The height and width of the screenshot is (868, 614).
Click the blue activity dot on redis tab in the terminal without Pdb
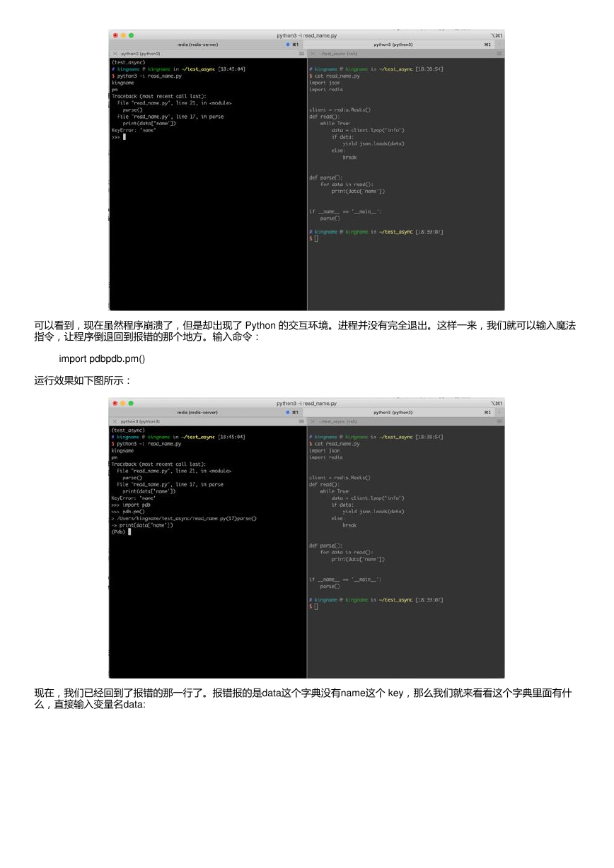(x=288, y=44)
